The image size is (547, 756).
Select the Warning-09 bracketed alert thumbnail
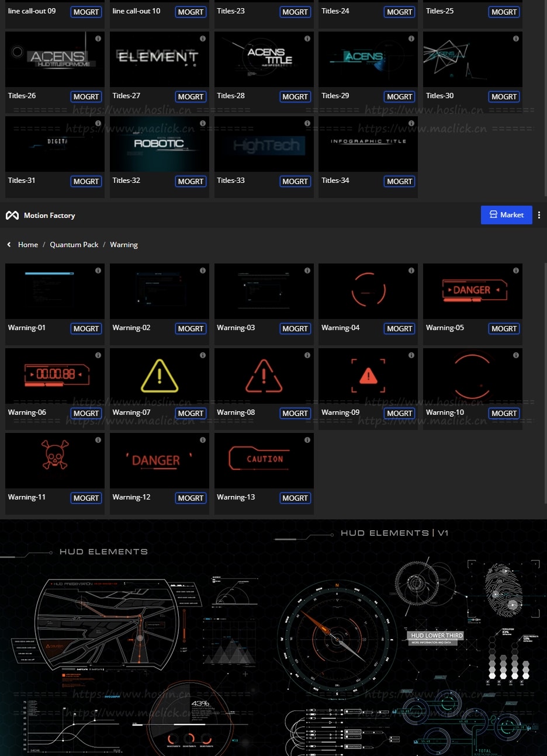click(368, 376)
